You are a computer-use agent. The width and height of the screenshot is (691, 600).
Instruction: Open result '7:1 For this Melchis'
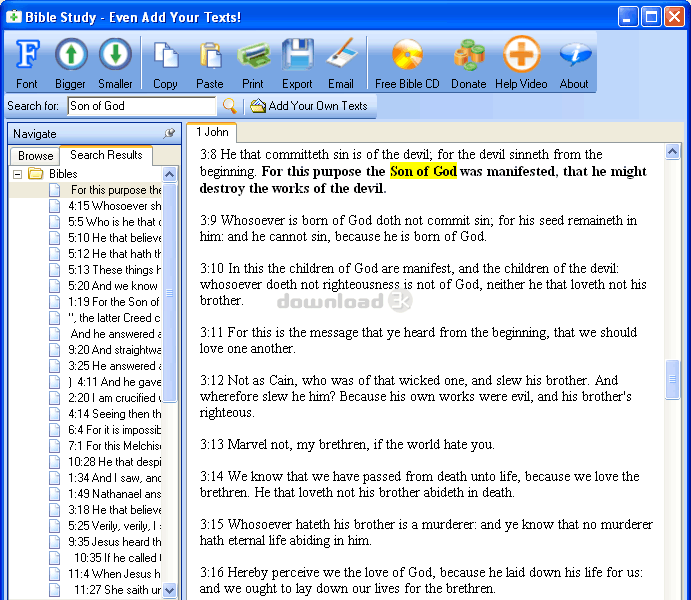(x=115, y=446)
